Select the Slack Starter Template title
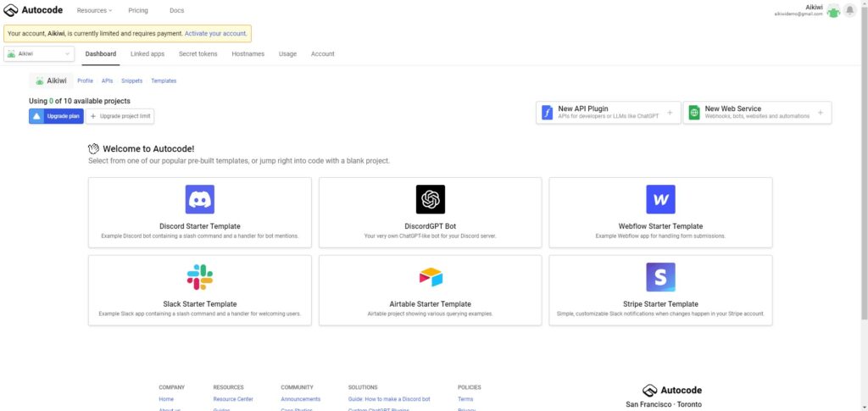This screenshot has width=868, height=411. 200,303
